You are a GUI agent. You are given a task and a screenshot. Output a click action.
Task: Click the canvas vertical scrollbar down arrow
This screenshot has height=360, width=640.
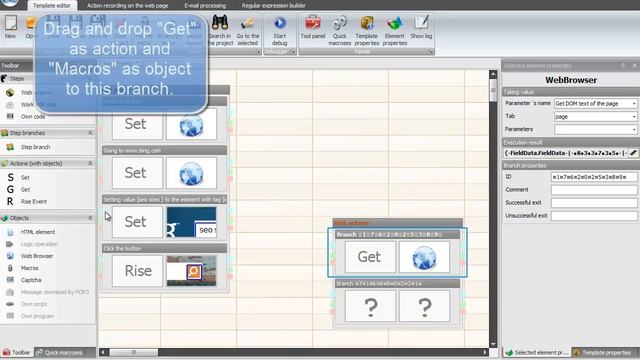(493, 344)
